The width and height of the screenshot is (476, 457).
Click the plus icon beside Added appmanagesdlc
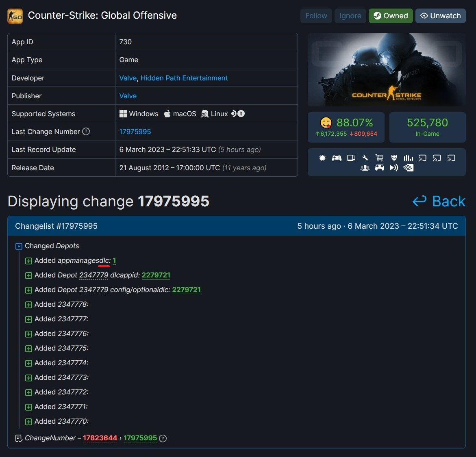click(28, 261)
